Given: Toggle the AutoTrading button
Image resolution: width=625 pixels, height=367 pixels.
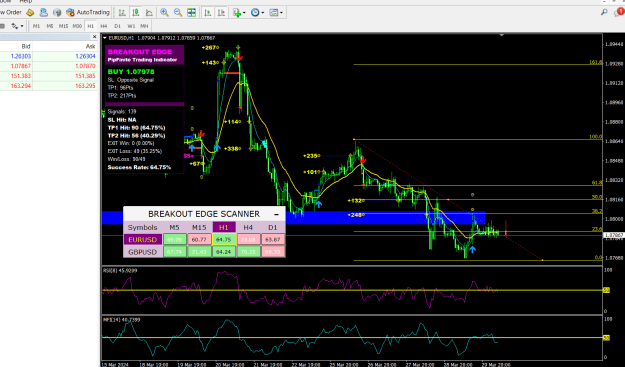Looking at the screenshot, I should click(x=88, y=13).
